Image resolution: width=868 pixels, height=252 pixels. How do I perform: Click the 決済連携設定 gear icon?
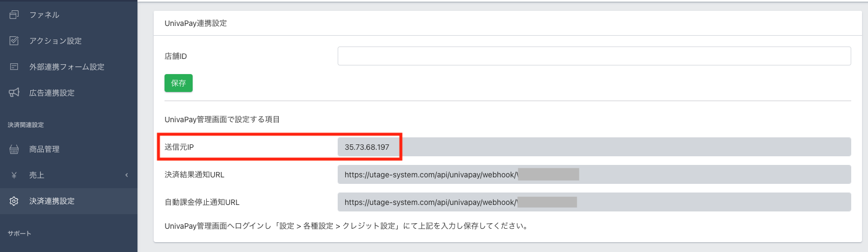click(x=14, y=201)
